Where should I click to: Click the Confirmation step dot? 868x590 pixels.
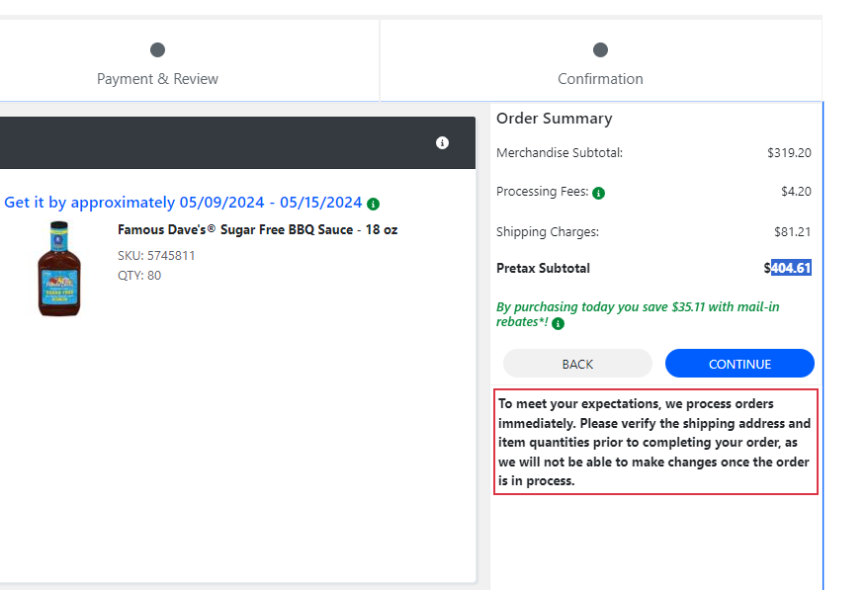tap(601, 49)
